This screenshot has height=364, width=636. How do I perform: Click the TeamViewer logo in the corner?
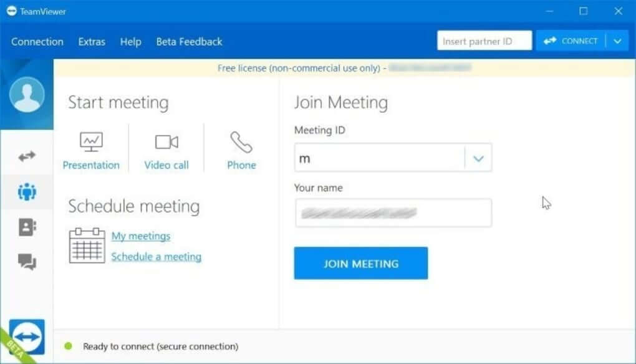[27, 337]
